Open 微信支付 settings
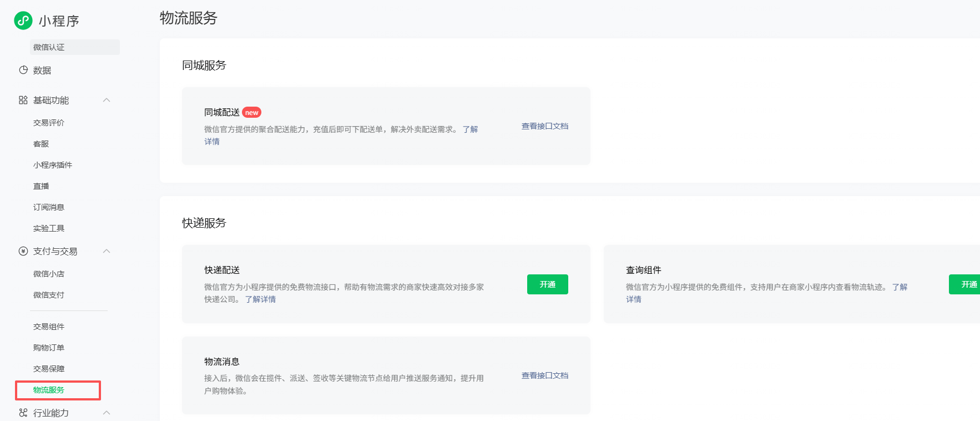Viewport: 980px width, 421px height. pyautogui.click(x=49, y=295)
